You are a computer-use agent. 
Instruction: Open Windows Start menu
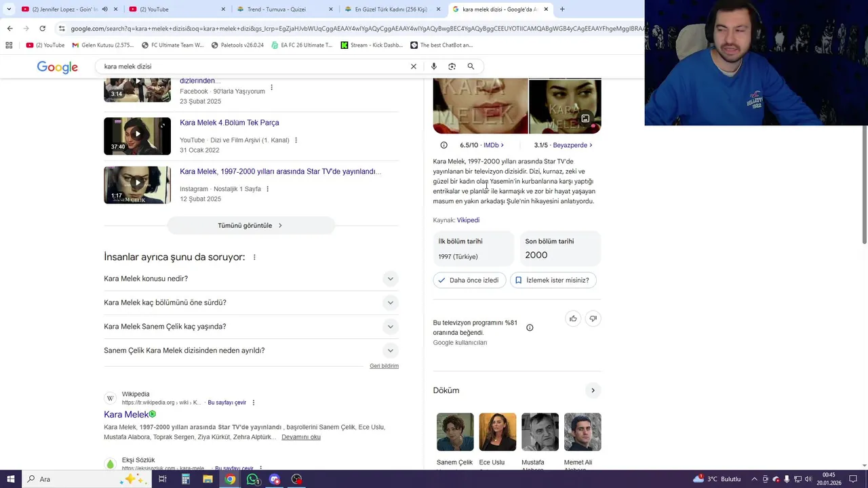tap(11, 479)
